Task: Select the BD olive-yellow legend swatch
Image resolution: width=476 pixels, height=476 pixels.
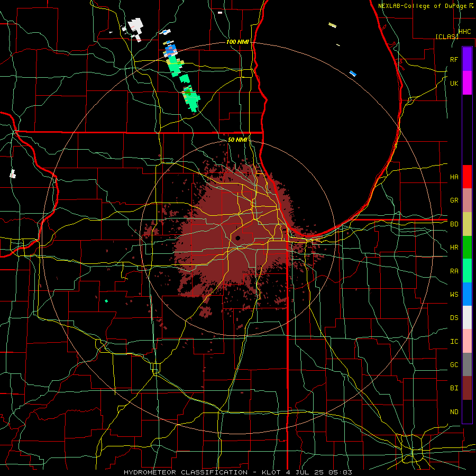Action: click(x=467, y=224)
